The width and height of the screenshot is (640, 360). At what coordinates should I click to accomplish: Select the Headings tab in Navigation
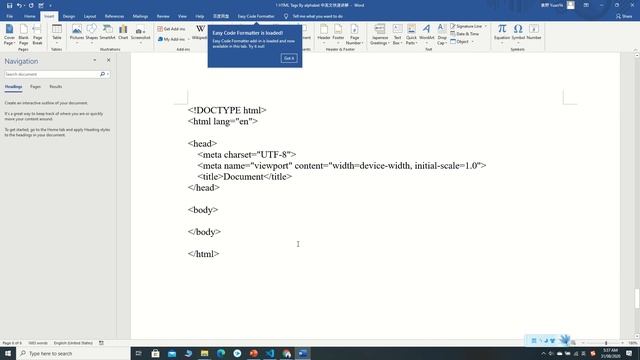coord(13,87)
